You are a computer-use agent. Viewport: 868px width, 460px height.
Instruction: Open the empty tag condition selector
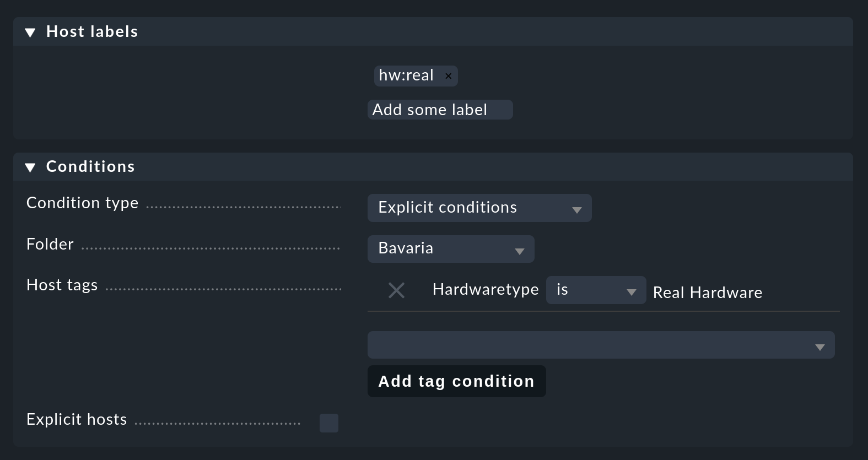click(601, 345)
